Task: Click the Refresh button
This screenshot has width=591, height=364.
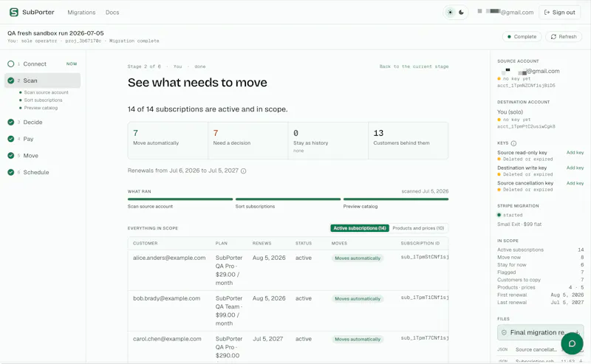Action: 564,37
